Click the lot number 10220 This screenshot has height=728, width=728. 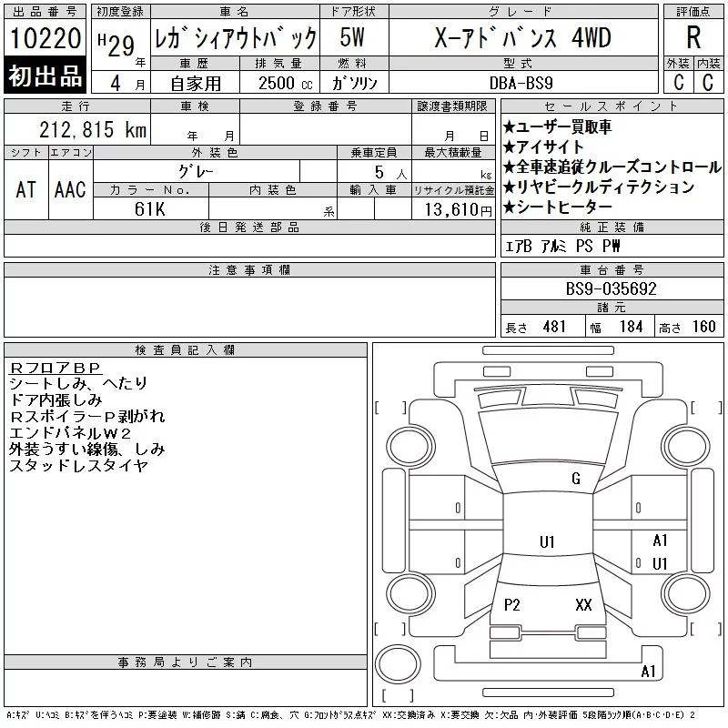(45, 38)
